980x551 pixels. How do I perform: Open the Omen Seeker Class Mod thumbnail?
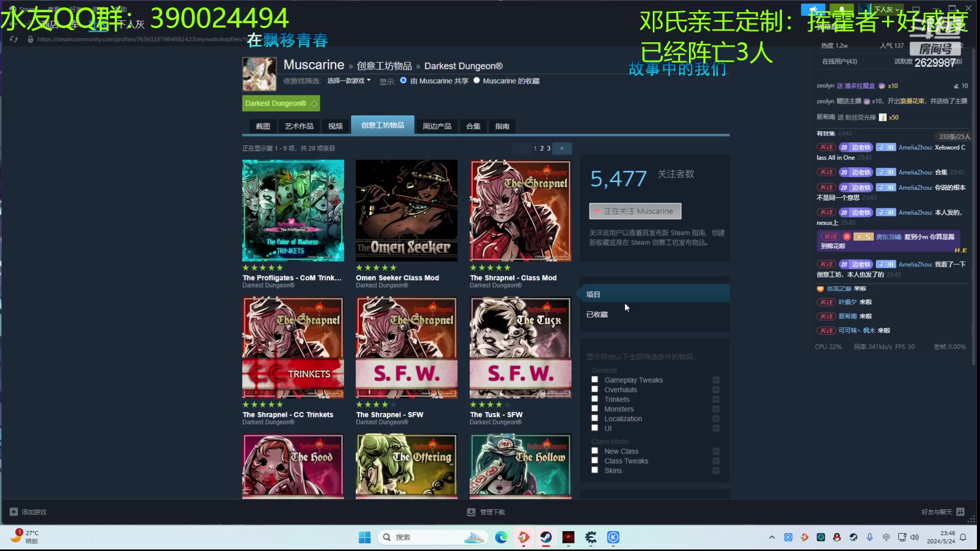pyautogui.click(x=407, y=211)
